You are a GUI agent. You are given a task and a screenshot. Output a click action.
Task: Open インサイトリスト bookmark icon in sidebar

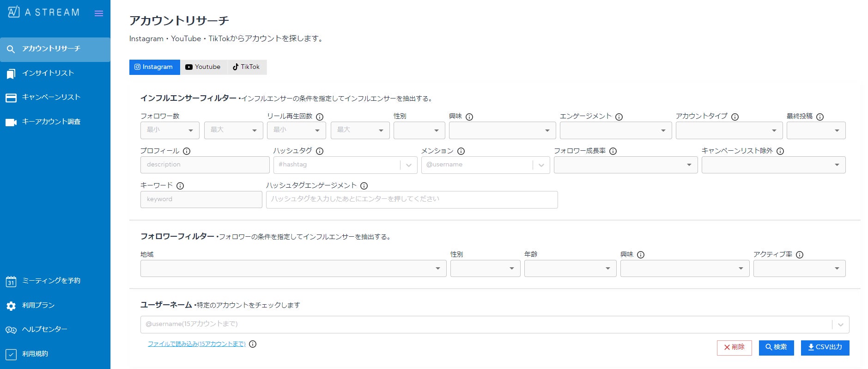[x=11, y=74]
